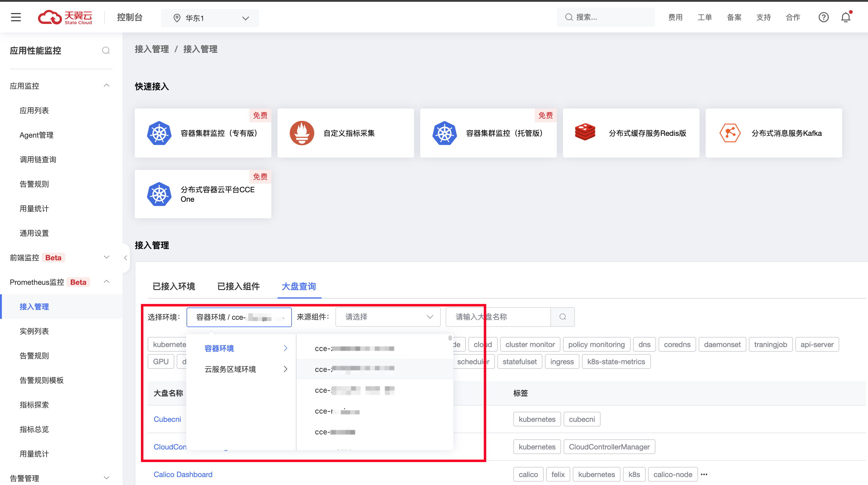This screenshot has width=868, height=485.
Task: Filter by the GPU tag
Action: 161,361
